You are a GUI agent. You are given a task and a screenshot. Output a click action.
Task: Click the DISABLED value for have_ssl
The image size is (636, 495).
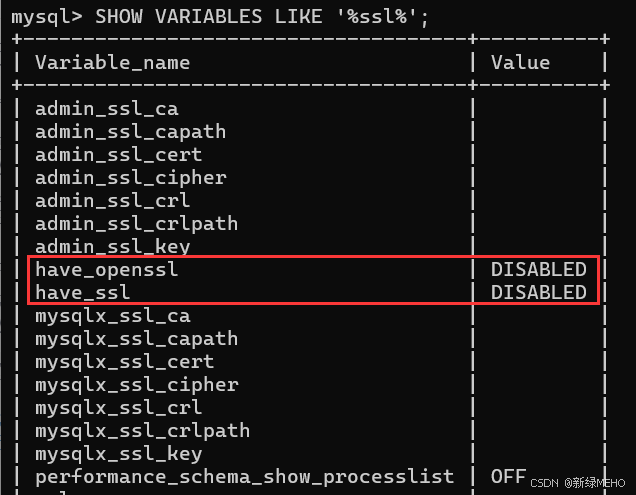538,293
